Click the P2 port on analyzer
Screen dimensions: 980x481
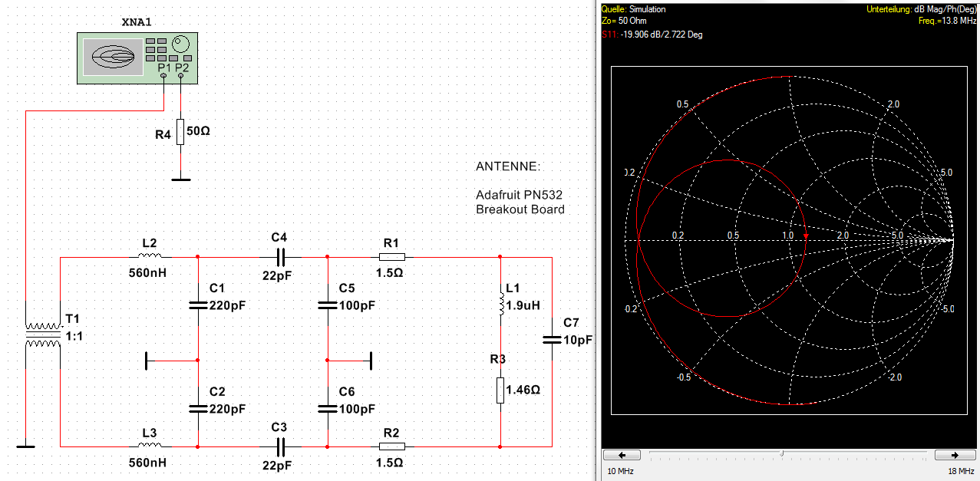(x=180, y=77)
